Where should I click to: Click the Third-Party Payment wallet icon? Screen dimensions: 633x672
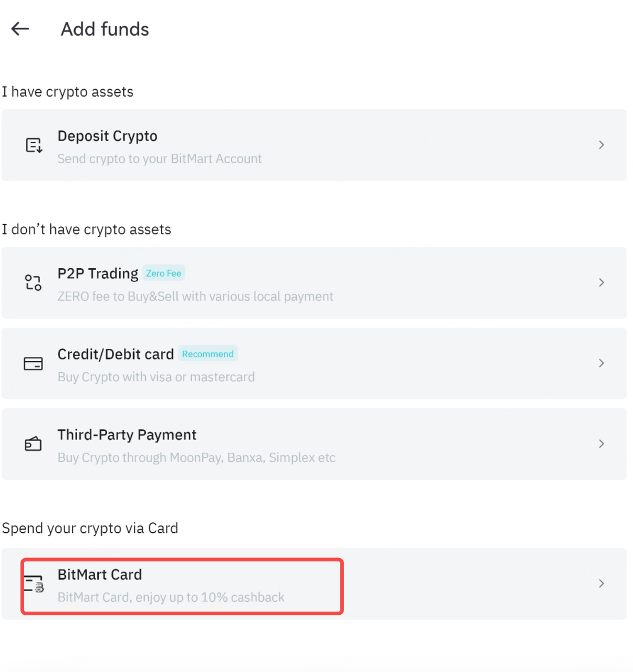tap(33, 444)
